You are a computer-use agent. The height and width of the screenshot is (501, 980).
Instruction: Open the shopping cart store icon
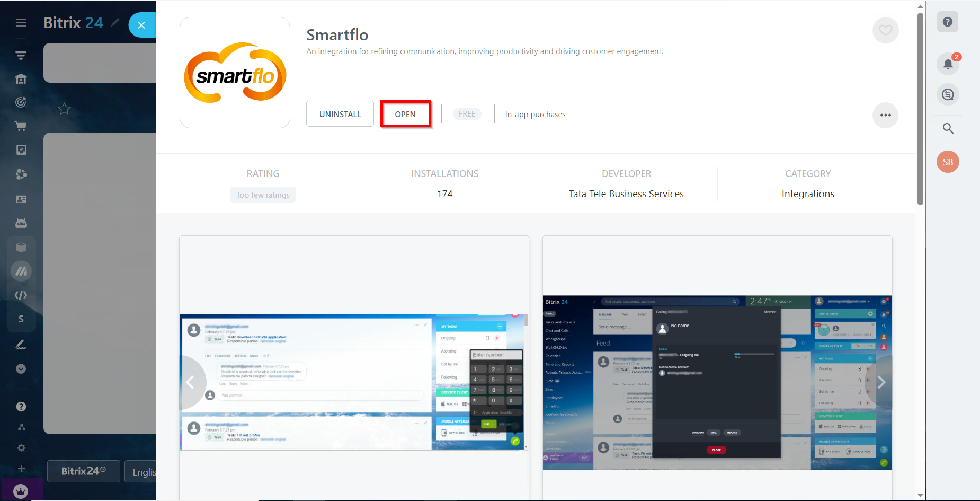pyautogui.click(x=21, y=126)
